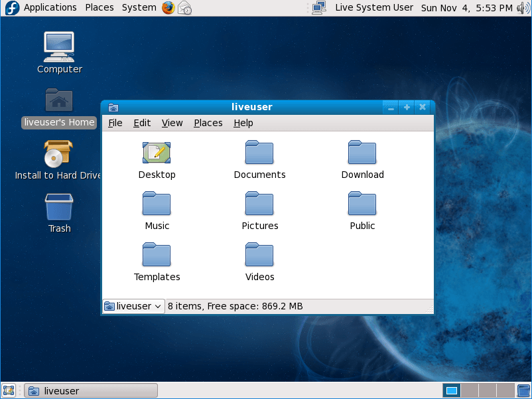Switch to the fourth workspace
532x399 pixels.
(505, 390)
